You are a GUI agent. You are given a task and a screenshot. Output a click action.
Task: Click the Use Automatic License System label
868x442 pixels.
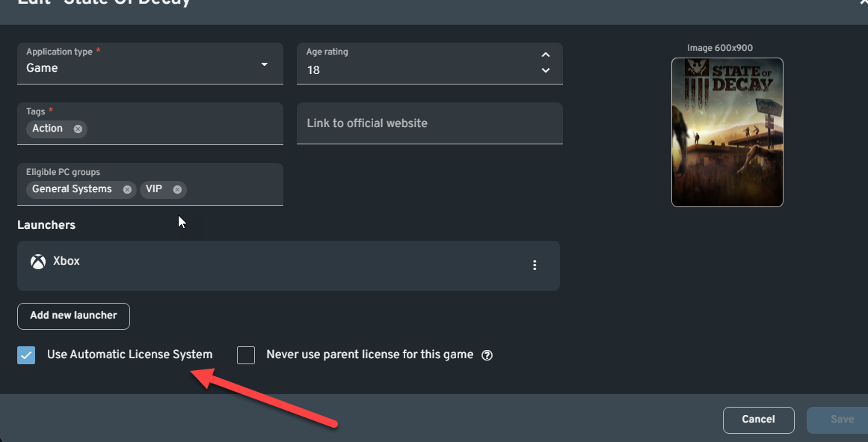click(129, 354)
